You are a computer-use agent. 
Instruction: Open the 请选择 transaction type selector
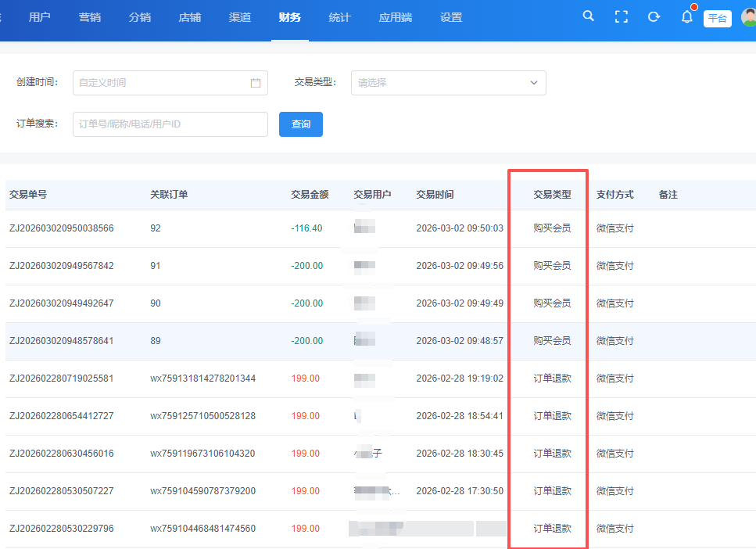(x=438, y=83)
